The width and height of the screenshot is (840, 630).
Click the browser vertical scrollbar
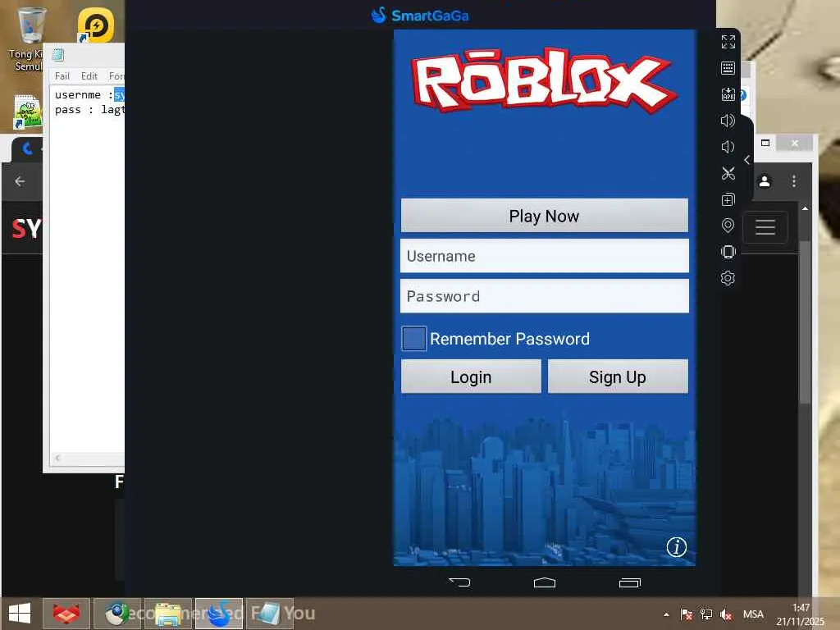point(805,322)
